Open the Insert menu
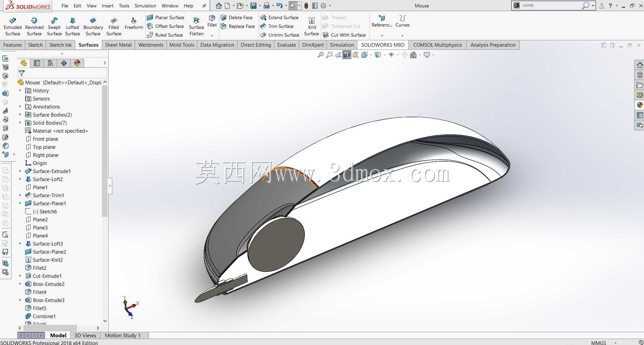This screenshot has height=345, width=644. (x=108, y=6)
